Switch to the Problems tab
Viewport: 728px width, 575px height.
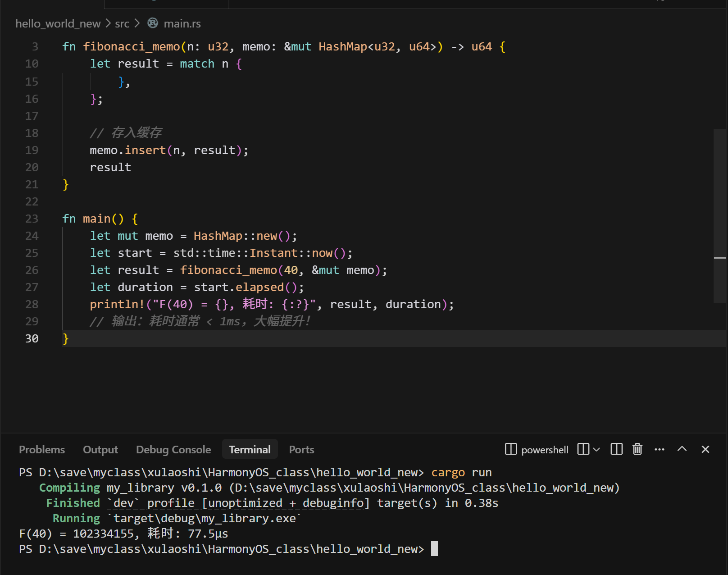[x=42, y=450]
